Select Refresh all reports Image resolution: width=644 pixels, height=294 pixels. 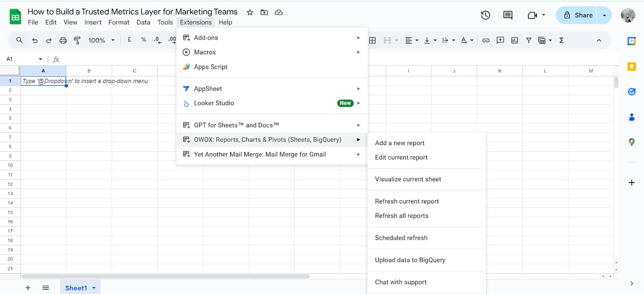point(426,216)
